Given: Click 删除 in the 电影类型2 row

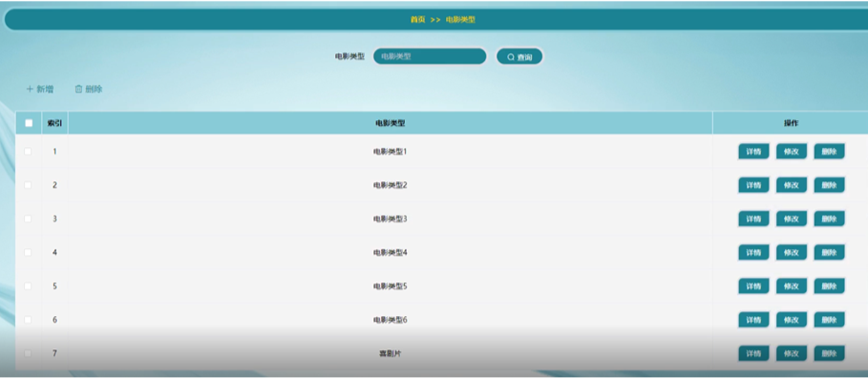Looking at the screenshot, I should (829, 185).
